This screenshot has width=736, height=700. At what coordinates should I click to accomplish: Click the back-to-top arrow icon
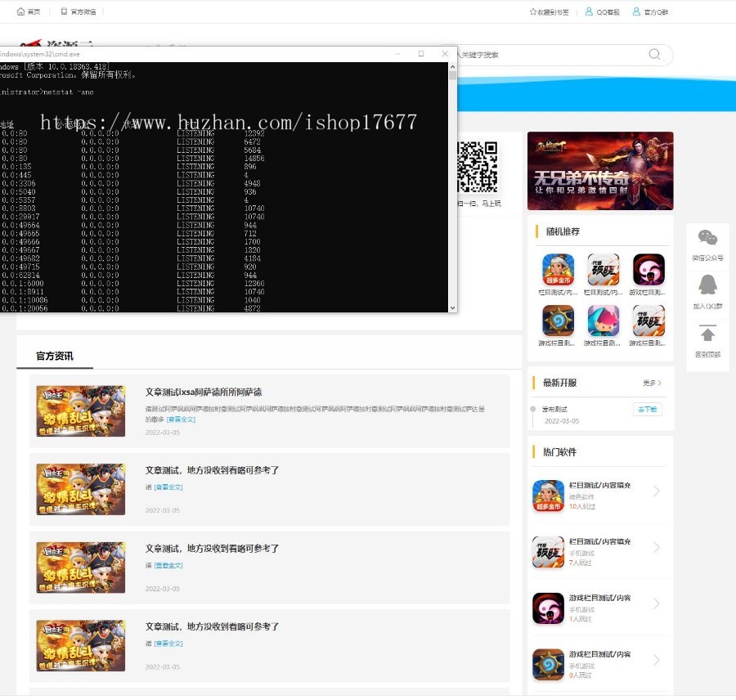[x=707, y=334]
